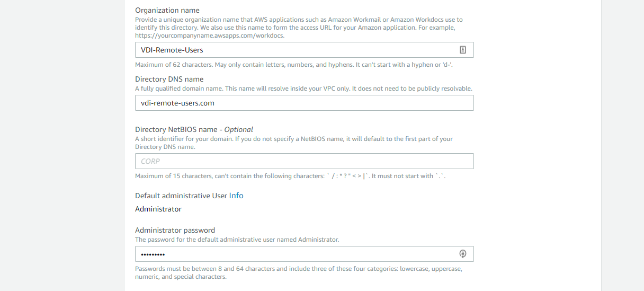Click the password requirements hint text

click(298, 272)
